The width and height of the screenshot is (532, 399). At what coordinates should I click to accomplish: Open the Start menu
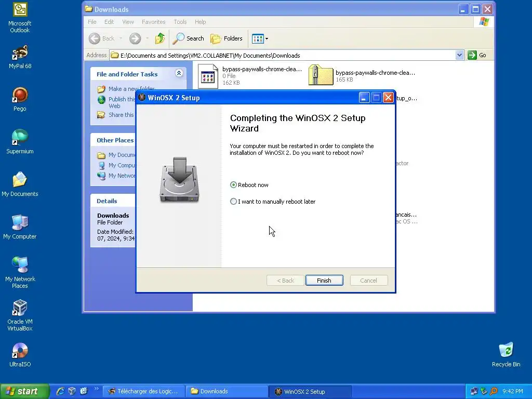pos(24,391)
